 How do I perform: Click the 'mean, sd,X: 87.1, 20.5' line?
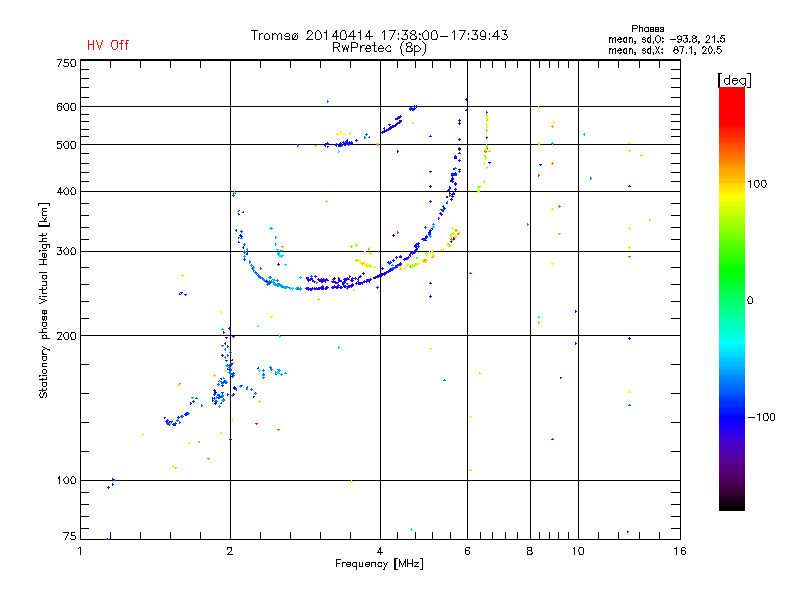coord(665,50)
